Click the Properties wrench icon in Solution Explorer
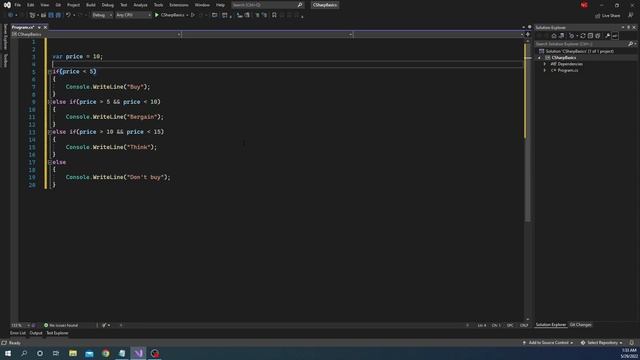640x360 pixels. click(x=608, y=36)
